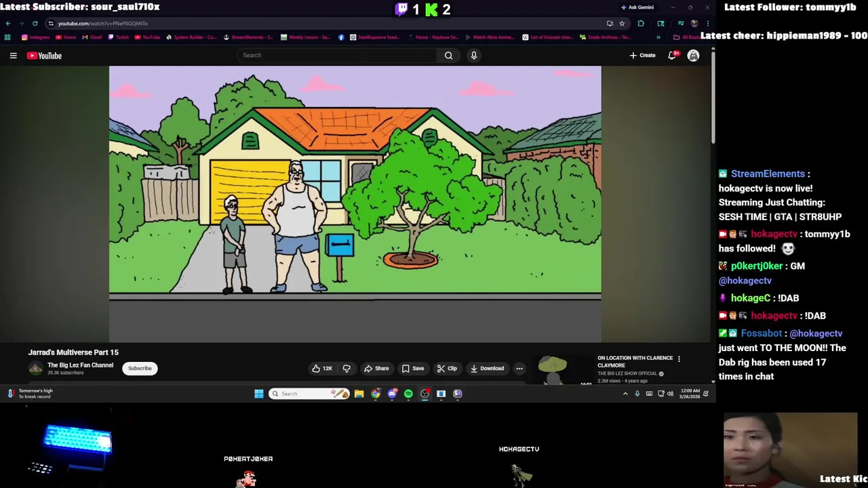Viewport: 868px width, 488px height.
Task: Open more actions ellipsis below the video
Action: click(519, 369)
